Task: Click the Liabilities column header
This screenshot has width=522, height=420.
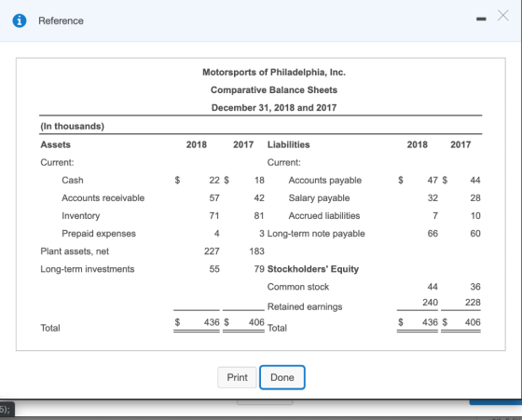Action: [x=289, y=144]
